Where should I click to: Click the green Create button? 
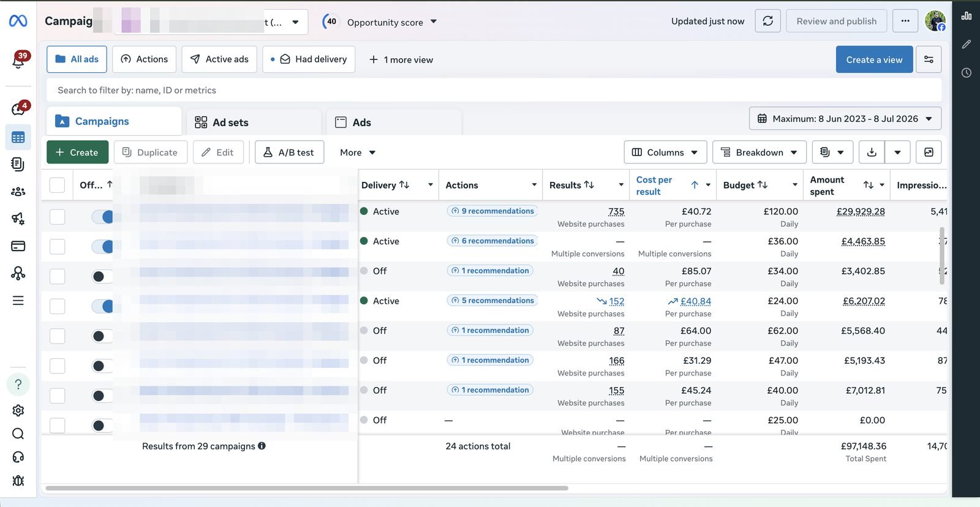point(77,152)
